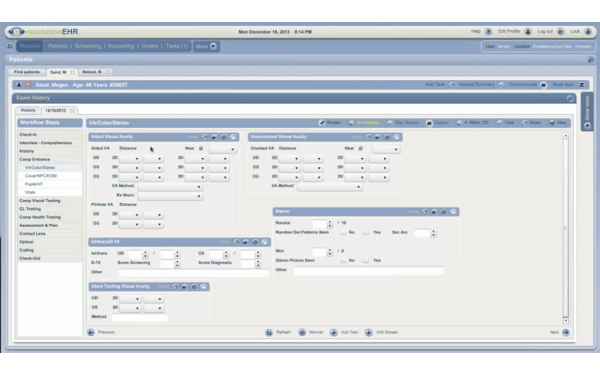The image size is (600, 375).
Task: Click the Comm. icon in exam toolbar
Action: click(x=429, y=123)
